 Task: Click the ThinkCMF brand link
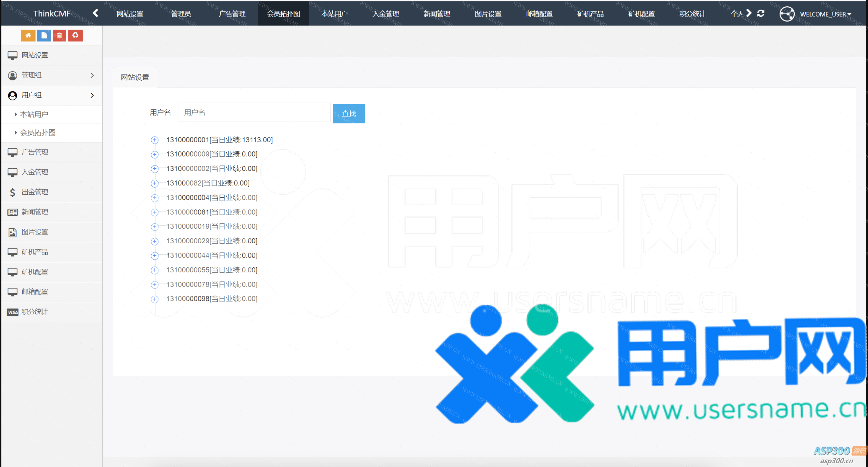[52, 14]
